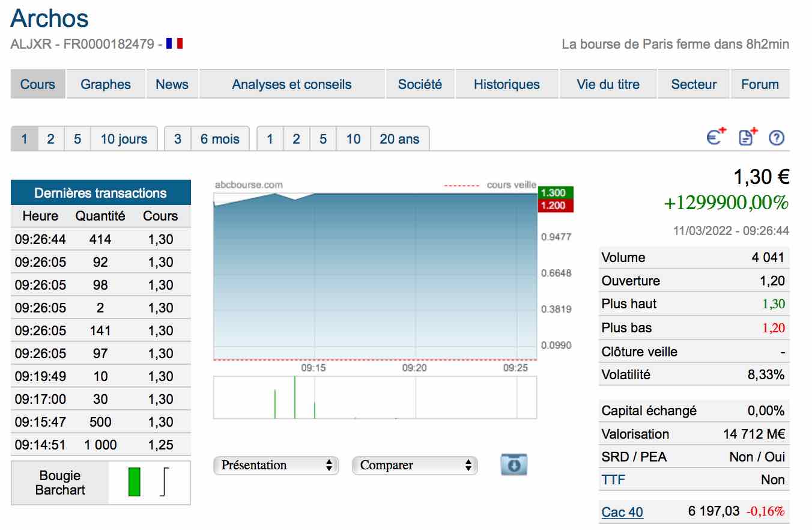Select the green Bougie candlestick icon
This screenshot has width=812, height=530.
[x=135, y=482]
